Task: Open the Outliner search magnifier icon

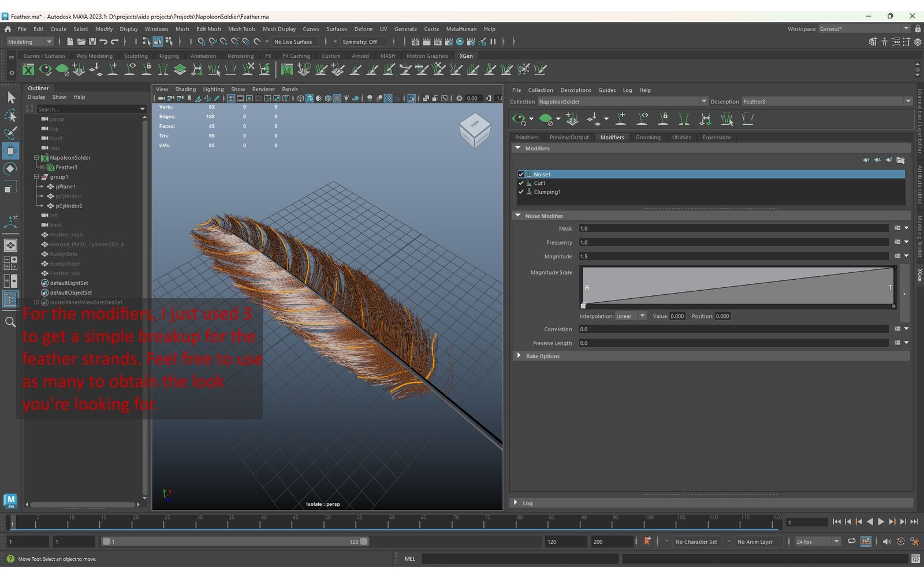Action: click(10, 322)
